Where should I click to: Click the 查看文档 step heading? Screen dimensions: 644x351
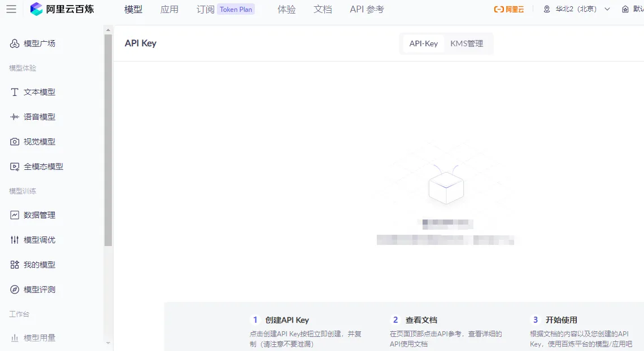(x=421, y=320)
